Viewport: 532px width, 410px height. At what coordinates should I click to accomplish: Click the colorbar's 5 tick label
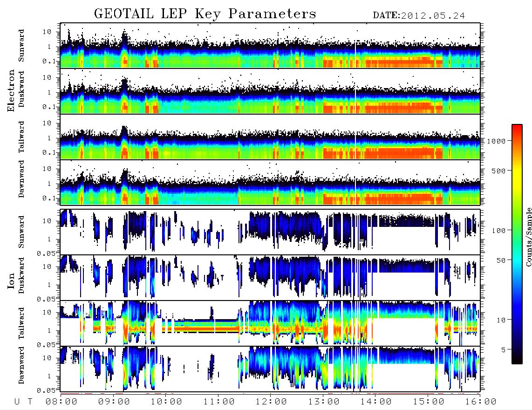(x=504, y=350)
